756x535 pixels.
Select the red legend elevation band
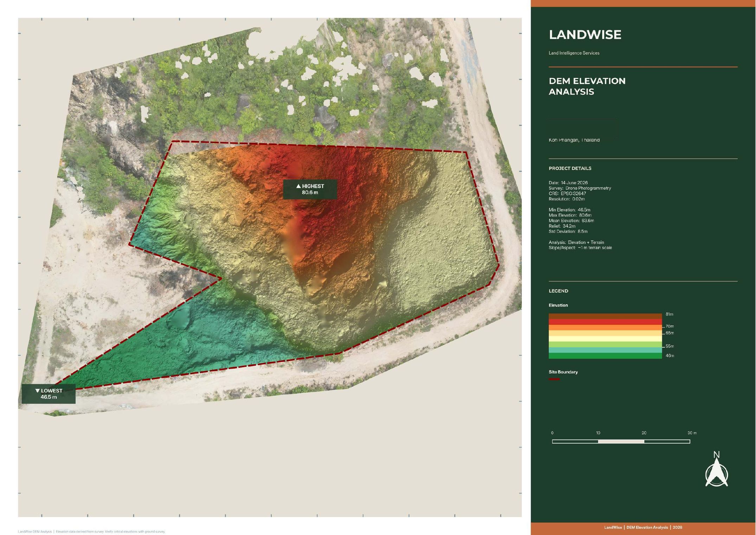pyautogui.click(x=605, y=322)
